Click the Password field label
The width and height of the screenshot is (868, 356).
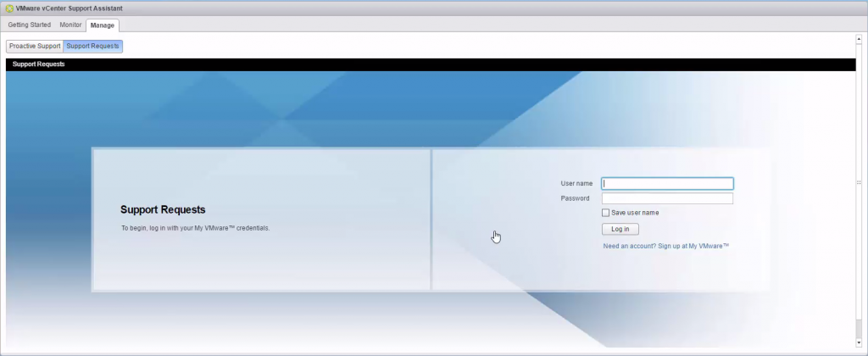[575, 198]
